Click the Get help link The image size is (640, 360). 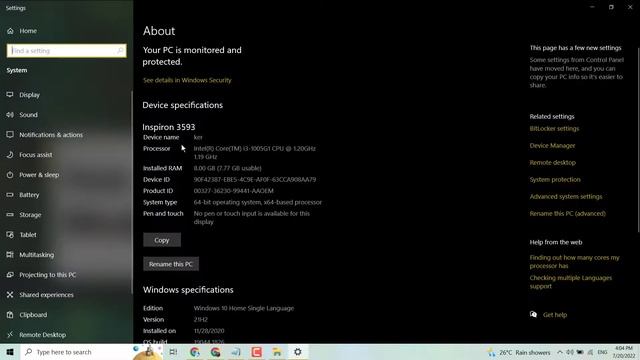point(555,315)
